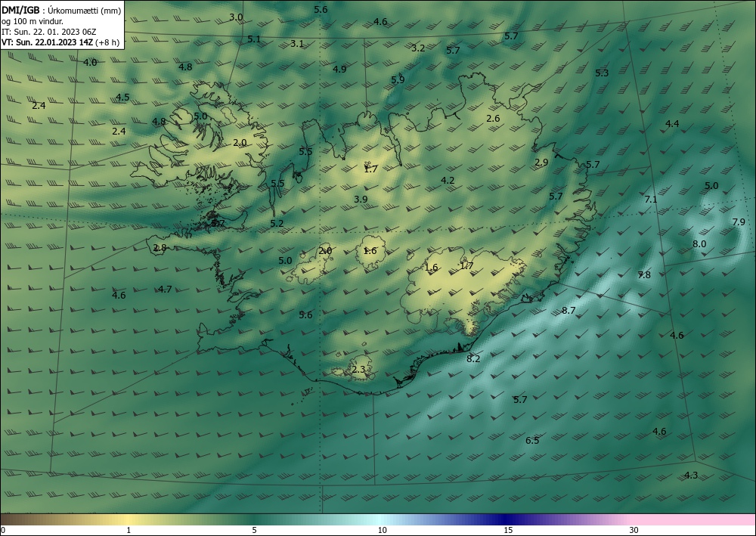Image resolution: width=756 pixels, height=536 pixels.
Task: Click the '10' tick label on color scale
Action: coord(382,530)
